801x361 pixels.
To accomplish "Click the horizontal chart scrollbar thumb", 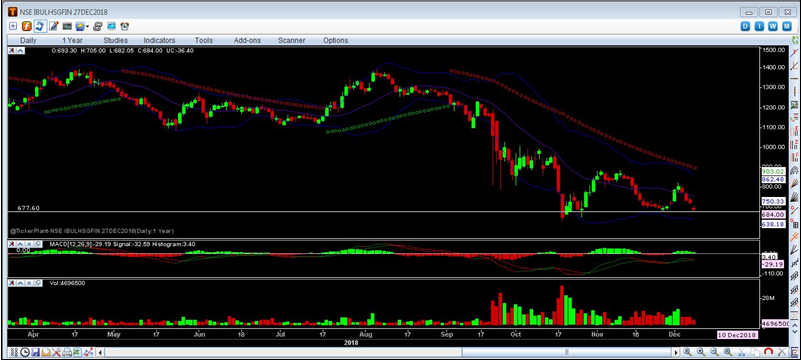I will pyautogui.click(x=567, y=352).
